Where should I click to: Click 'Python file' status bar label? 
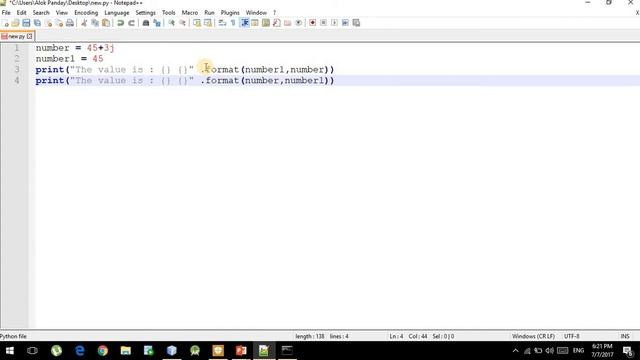[13, 336]
